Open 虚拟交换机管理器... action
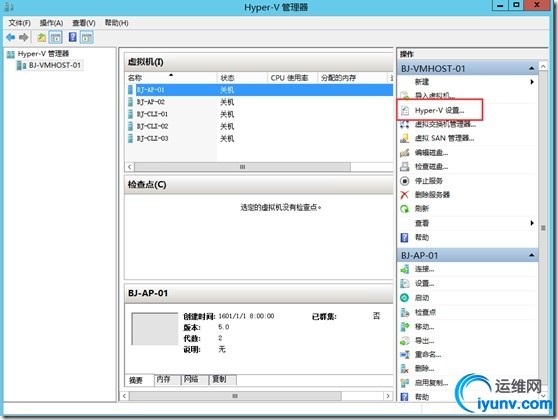558x420 pixels. (445, 124)
